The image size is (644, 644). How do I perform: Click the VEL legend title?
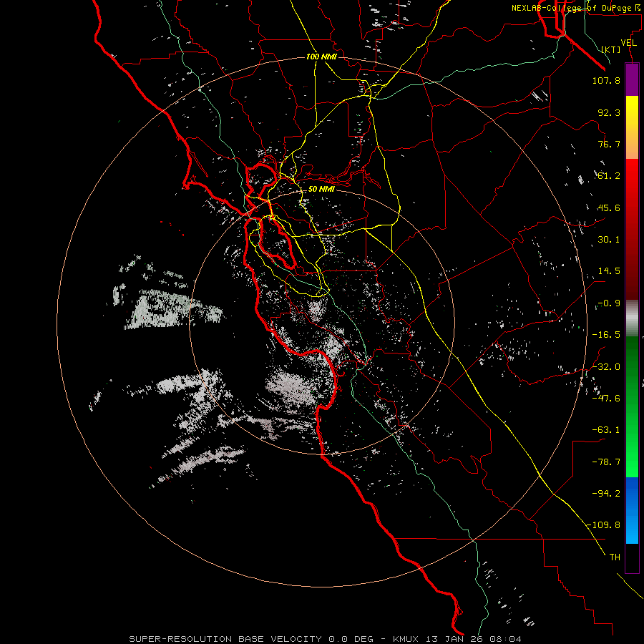click(628, 43)
